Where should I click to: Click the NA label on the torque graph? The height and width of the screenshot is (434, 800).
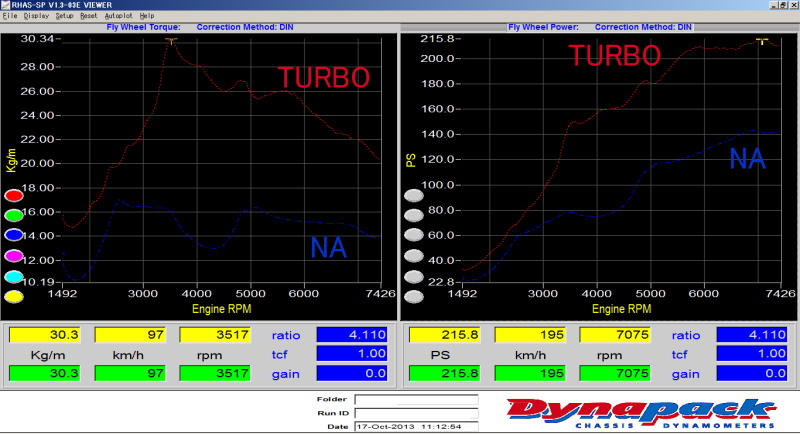[329, 248]
